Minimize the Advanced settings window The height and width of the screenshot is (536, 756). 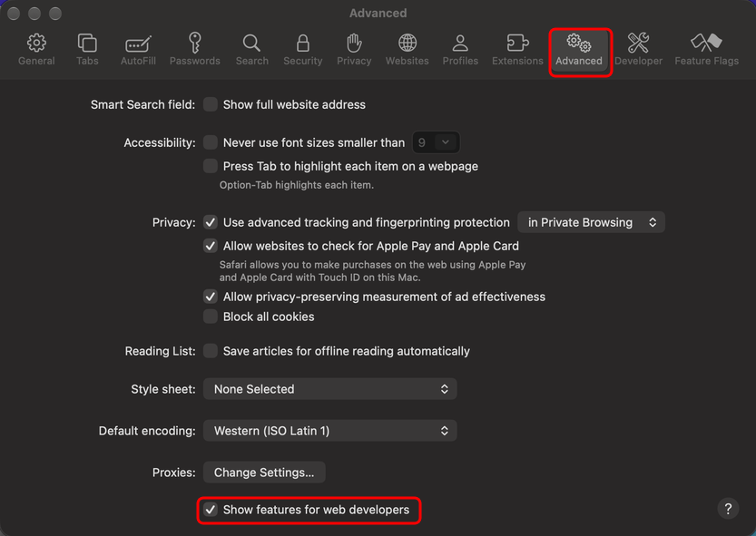(x=34, y=14)
